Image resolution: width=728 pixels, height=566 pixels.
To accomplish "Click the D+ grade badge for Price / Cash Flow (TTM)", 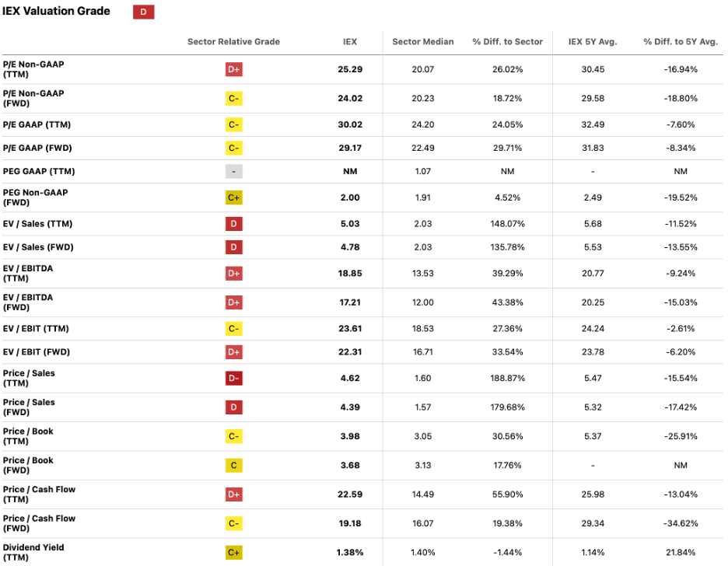I will 233,494.
